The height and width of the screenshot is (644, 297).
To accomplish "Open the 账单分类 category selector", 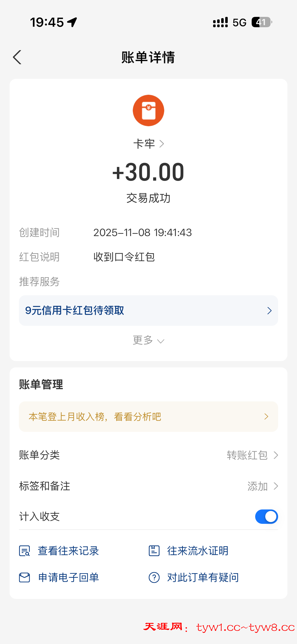I will pos(252,455).
